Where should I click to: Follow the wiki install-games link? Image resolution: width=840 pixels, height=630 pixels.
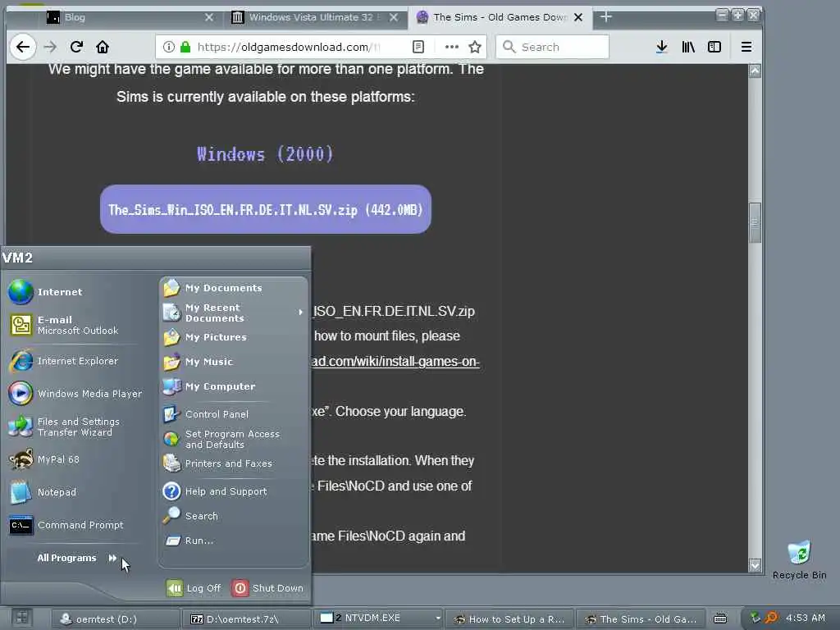pyautogui.click(x=395, y=362)
